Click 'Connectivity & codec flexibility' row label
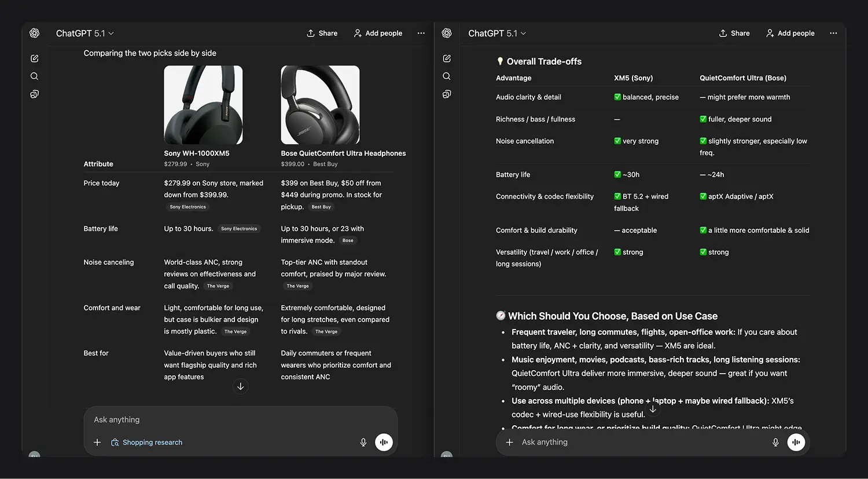This screenshot has width=868, height=479. pyautogui.click(x=545, y=197)
